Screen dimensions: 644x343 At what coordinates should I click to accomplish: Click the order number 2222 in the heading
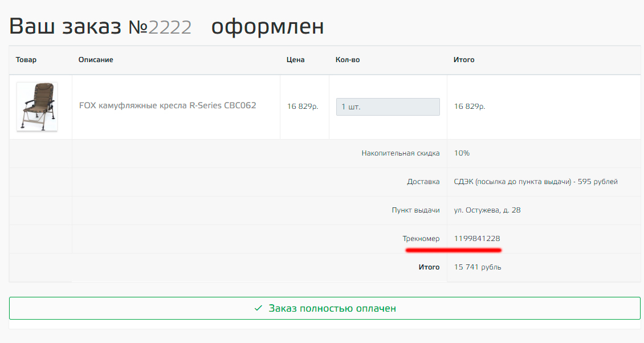click(x=170, y=27)
